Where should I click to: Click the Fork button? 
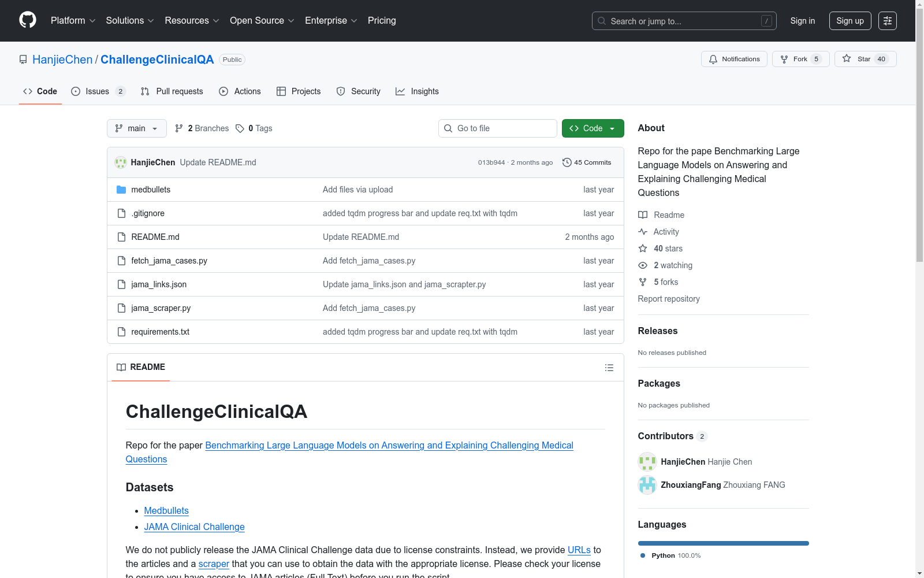coord(800,59)
